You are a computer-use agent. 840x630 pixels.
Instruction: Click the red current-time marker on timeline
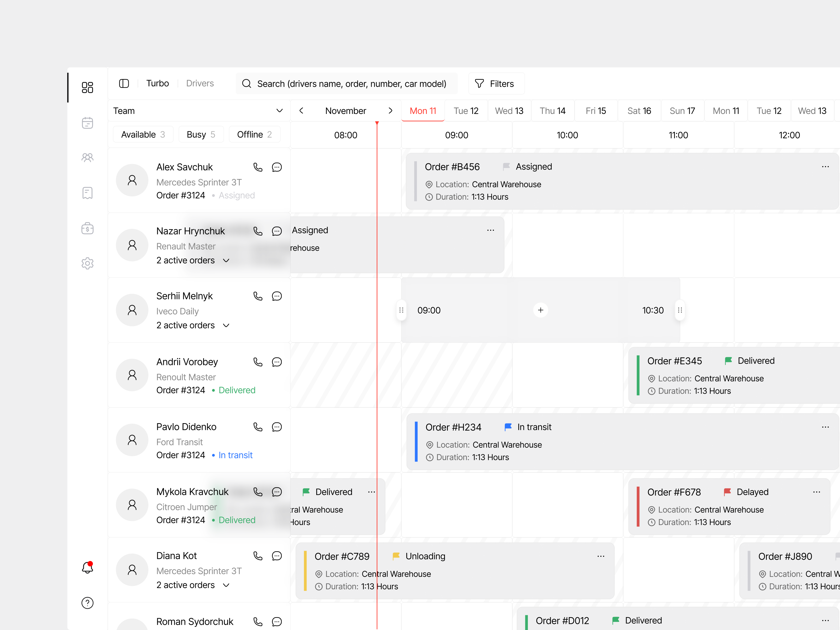(x=377, y=123)
